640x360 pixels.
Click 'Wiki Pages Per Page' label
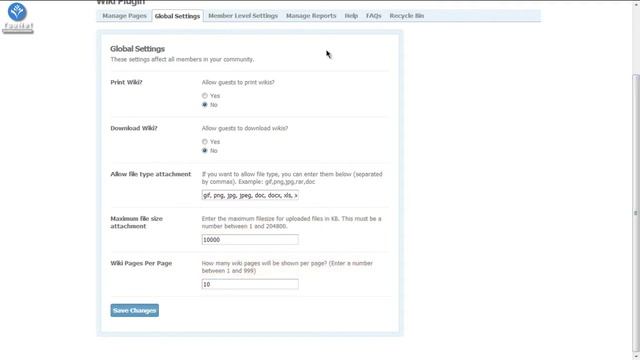pyautogui.click(x=141, y=263)
